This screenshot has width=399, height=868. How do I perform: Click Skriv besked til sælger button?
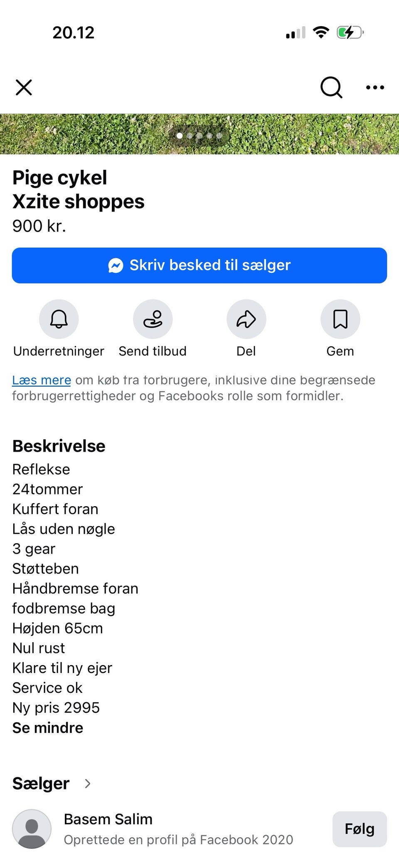coord(199,265)
